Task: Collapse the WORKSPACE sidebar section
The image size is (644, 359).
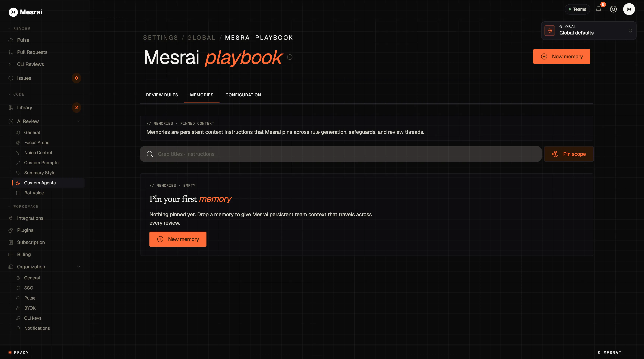Action: tap(23, 207)
